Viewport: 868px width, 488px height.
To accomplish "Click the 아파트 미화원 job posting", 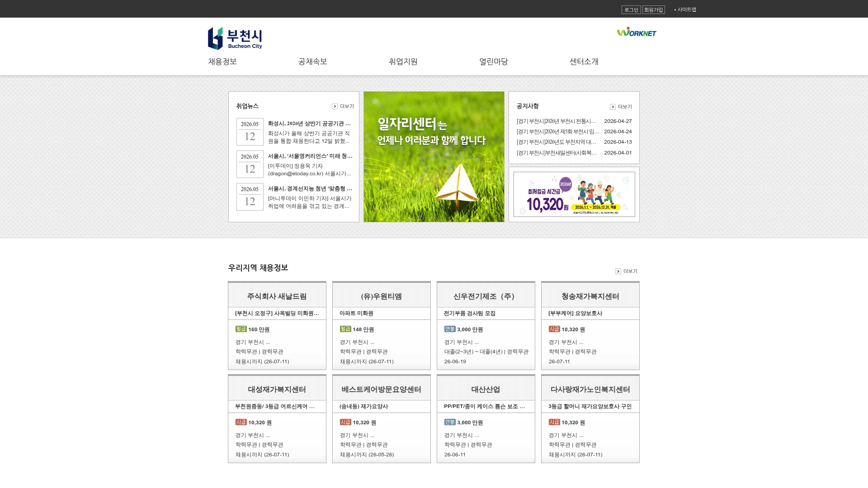I will coord(356,313).
